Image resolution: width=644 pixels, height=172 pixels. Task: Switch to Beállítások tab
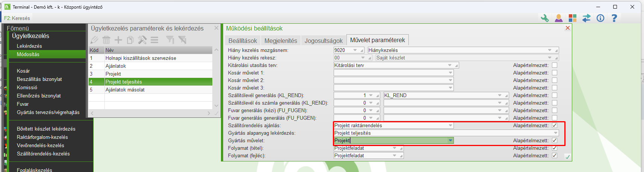pyautogui.click(x=243, y=41)
